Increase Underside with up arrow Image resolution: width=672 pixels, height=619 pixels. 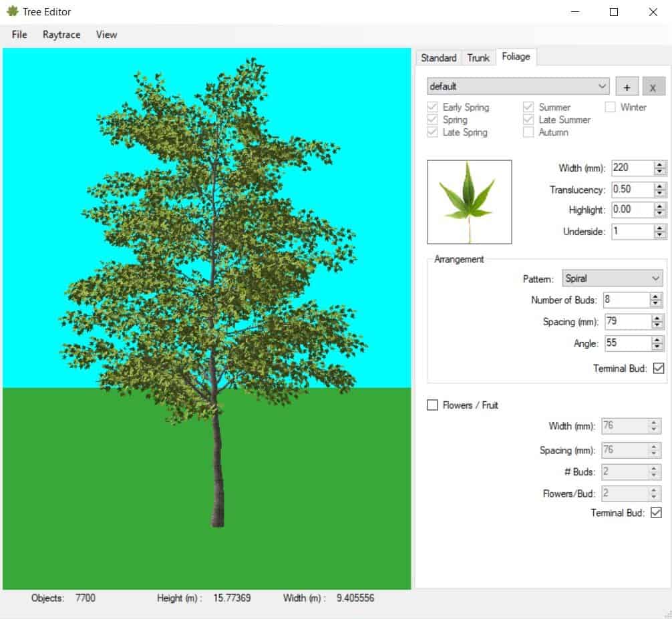tap(660, 228)
